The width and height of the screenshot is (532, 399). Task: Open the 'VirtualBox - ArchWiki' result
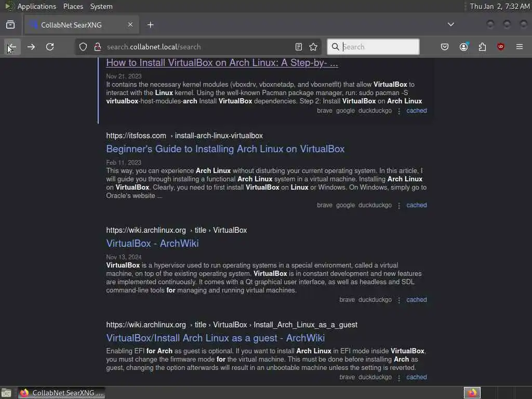152,243
